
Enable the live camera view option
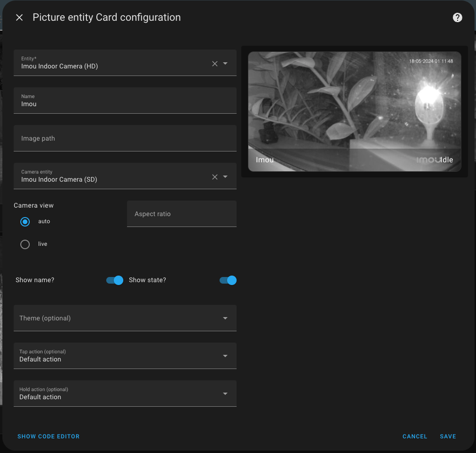coord(25,244)
